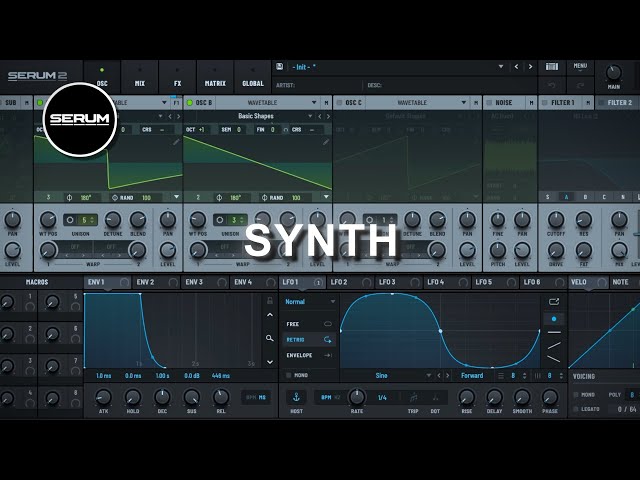Select the LFO point tool dot

[554, 319]
